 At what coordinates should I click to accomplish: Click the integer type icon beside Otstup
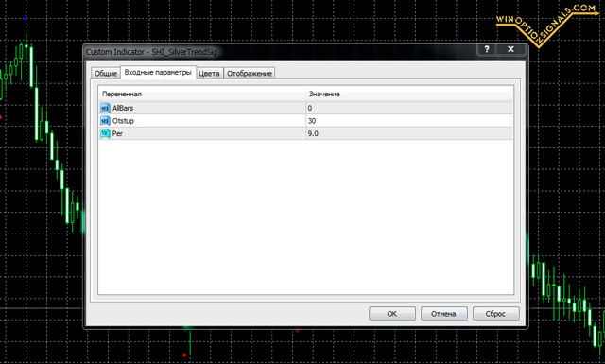105,121
